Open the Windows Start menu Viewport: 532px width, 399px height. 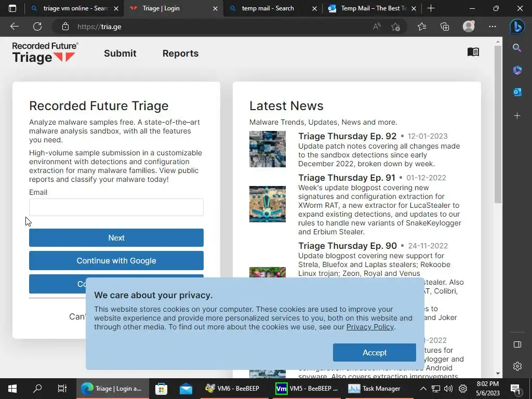coord(12,389)
